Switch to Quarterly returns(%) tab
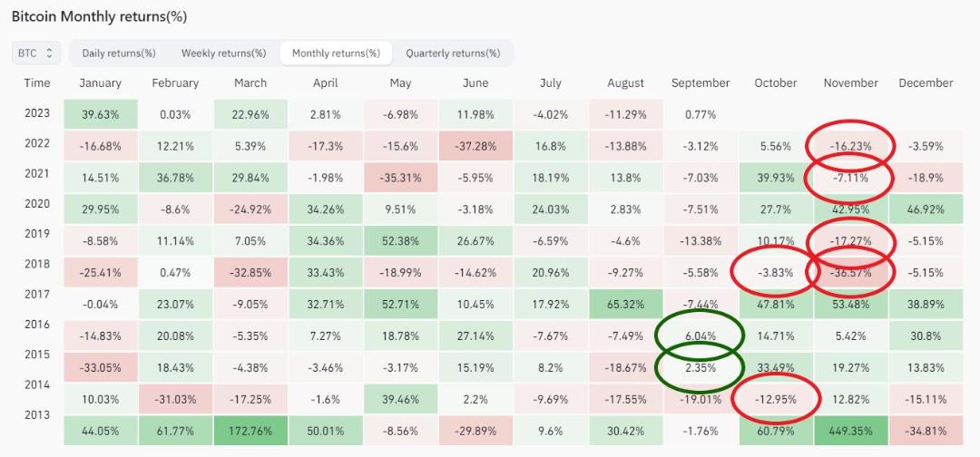This screenshot has width=980, height=457. coord(453,53)
